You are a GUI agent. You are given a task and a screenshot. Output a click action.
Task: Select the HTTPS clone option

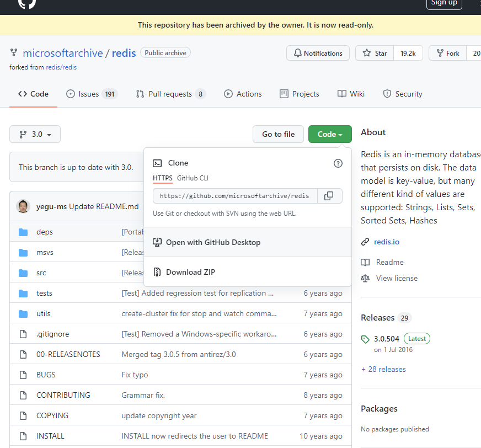tap(163, 178)
